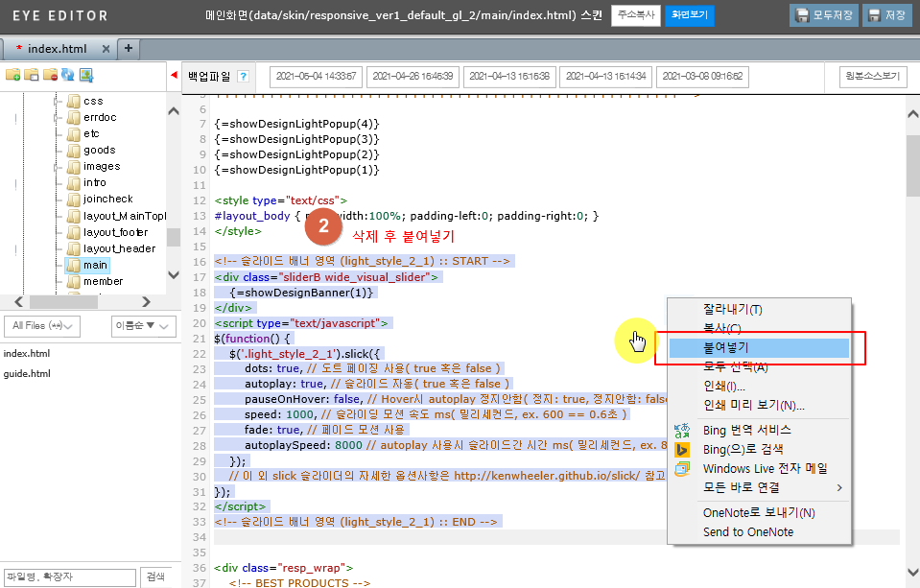Viewport: 920px width, 588px height.
Task: Open the 이름순 sort dropdown
Action: point(143,326)
